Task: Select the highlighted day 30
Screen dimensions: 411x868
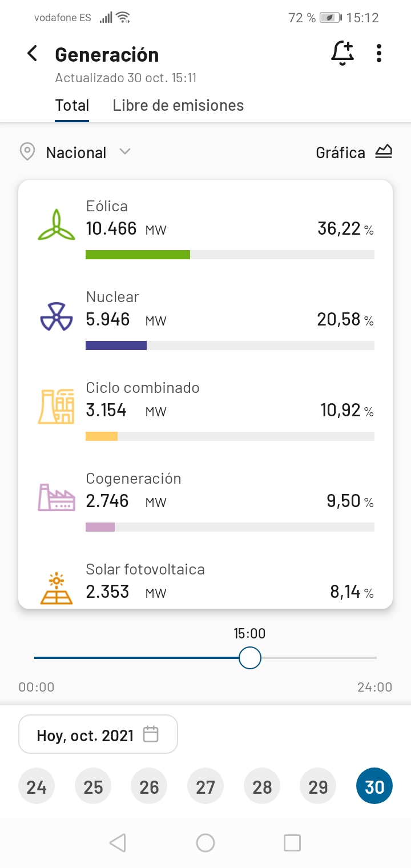Action: pos(374,787)
